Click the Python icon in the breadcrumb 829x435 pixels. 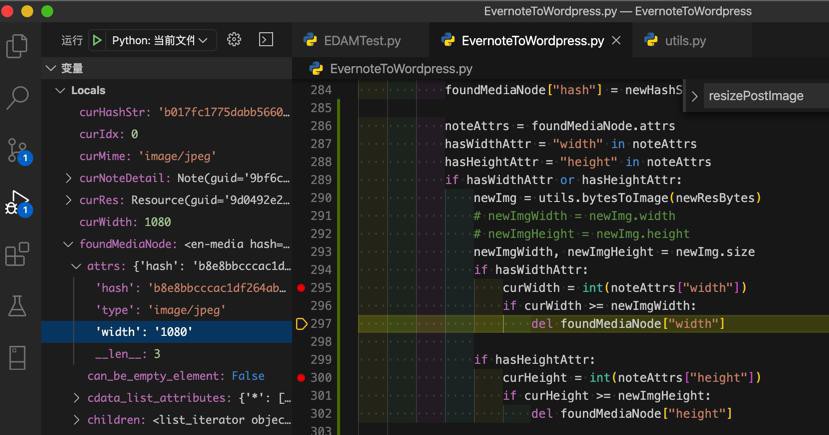(316, 69)
